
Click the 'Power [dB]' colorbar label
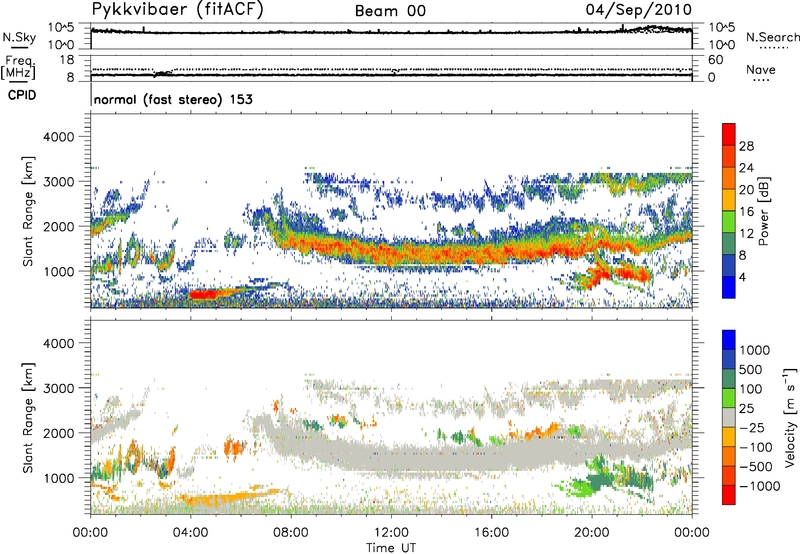pyautogui.click(x=763, y=211)
